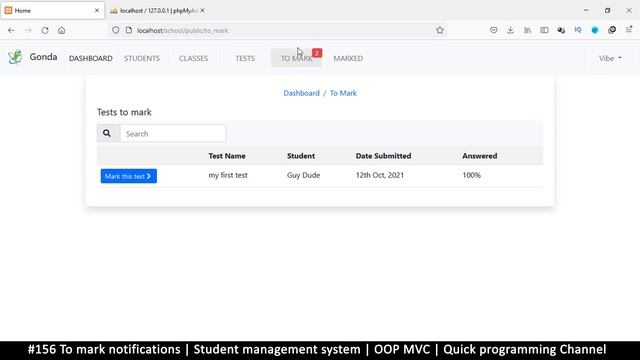Click the Gonda brand name
Viewport: 640px width, 360px height.
point(43,57)
